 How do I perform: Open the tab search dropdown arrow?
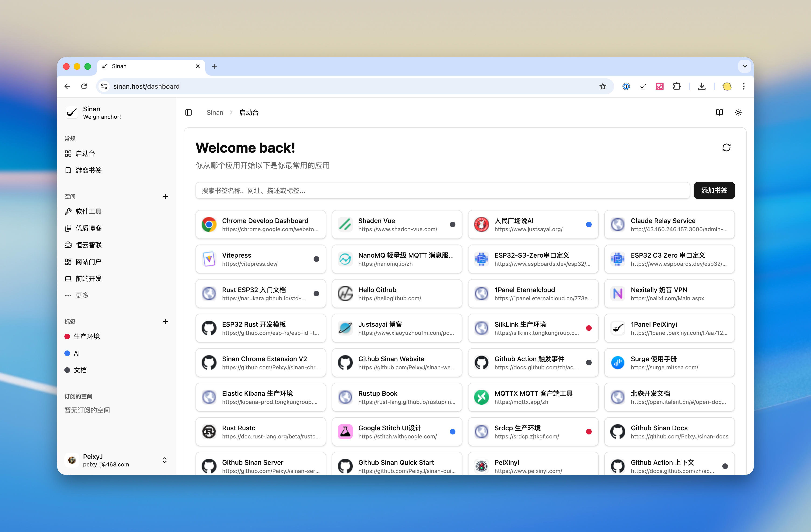[744, 66]
